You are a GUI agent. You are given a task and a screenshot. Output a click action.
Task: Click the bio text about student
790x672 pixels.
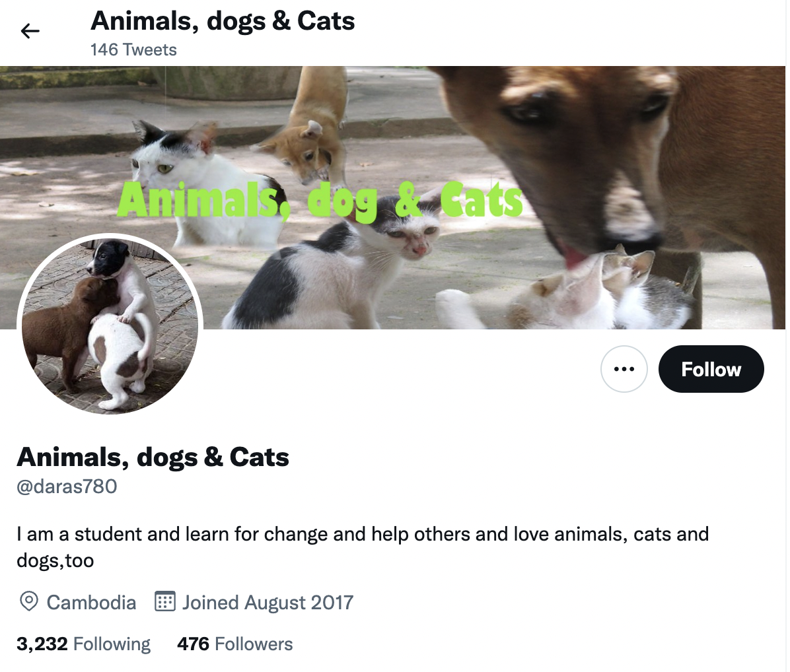click(x=363, y=547)
